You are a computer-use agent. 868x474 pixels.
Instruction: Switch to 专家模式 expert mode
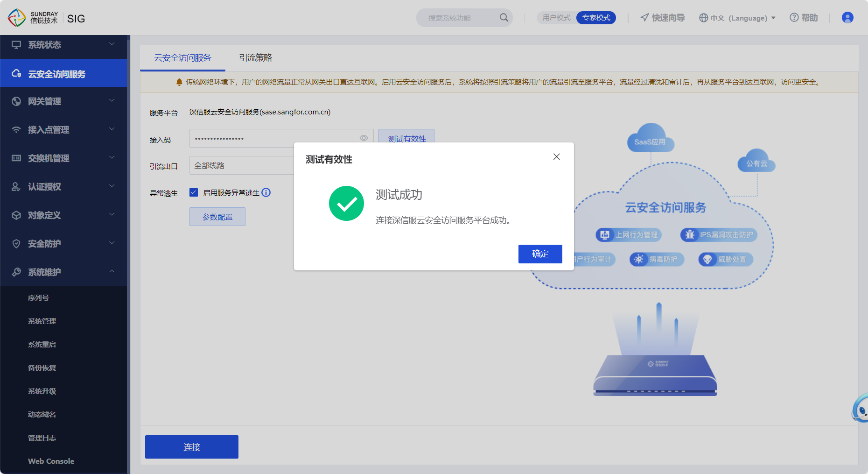(596, 18)
